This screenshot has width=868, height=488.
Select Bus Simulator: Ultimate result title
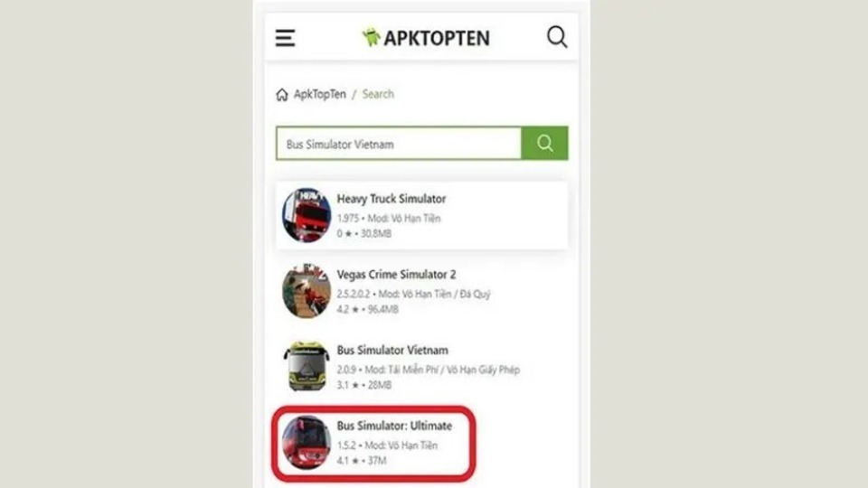tap(394, 426)
